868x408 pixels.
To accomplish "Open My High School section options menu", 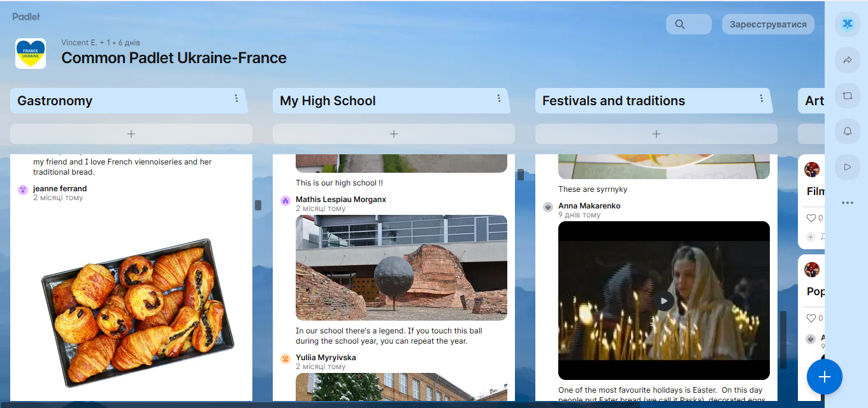I will 499,98.
